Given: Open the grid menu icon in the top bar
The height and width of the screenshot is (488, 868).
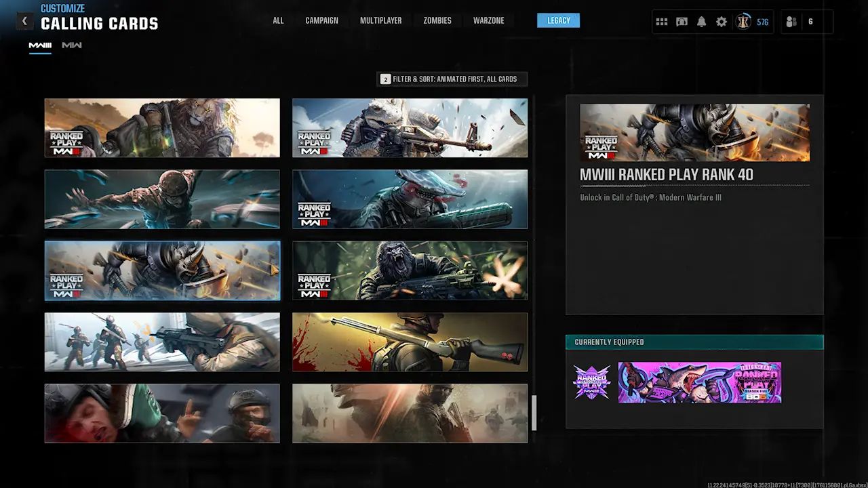Looking at the screenshot, I should (662, 22).
